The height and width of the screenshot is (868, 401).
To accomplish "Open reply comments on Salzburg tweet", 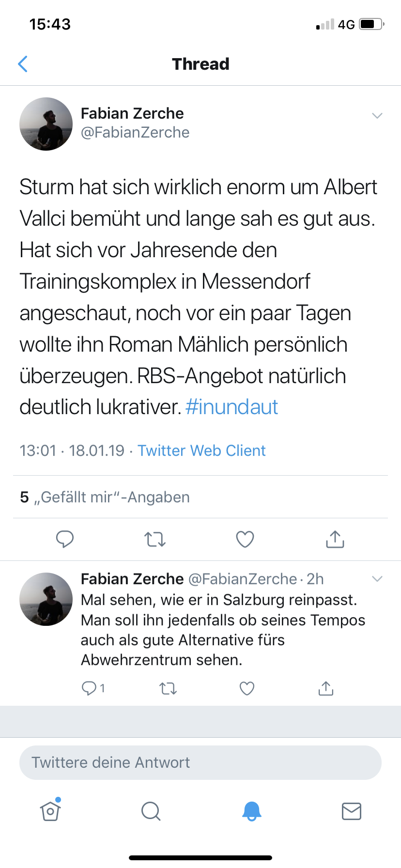I will click(x=93, y=688).
